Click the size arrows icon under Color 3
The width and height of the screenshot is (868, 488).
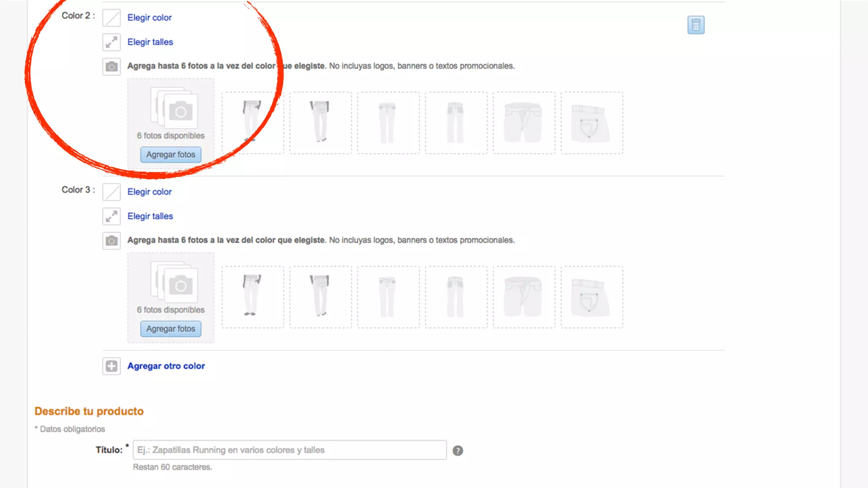click(111, 216)
